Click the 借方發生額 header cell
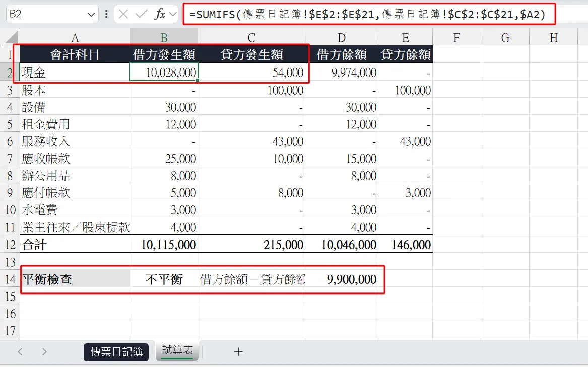Viewport: 588px width, 367px height. coord(164,55)
